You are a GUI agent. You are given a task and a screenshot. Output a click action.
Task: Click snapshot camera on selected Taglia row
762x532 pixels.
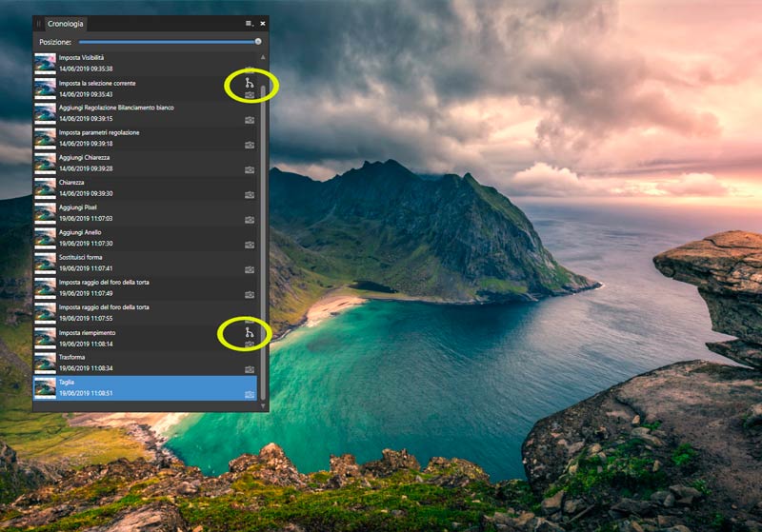click(250, 395)
